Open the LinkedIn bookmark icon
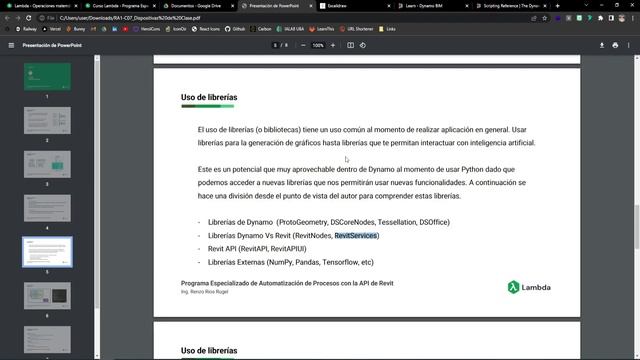This screenshot has width=640, height=360. [115, 29]
